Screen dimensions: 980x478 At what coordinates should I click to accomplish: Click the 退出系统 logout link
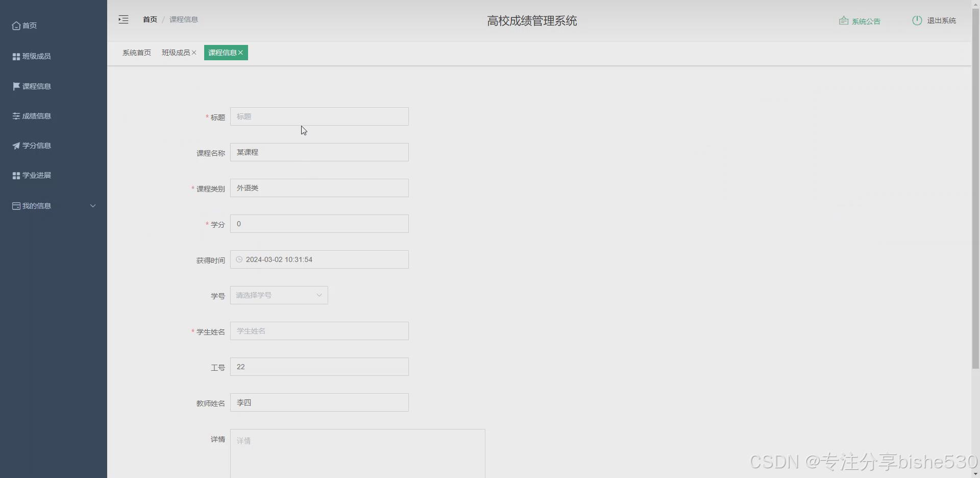click(x=941, y=20)
